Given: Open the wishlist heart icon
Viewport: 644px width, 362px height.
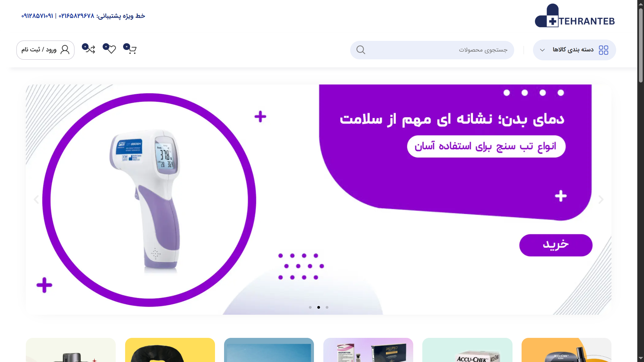Looking at the screenshot, I should (x=110, y=49).
